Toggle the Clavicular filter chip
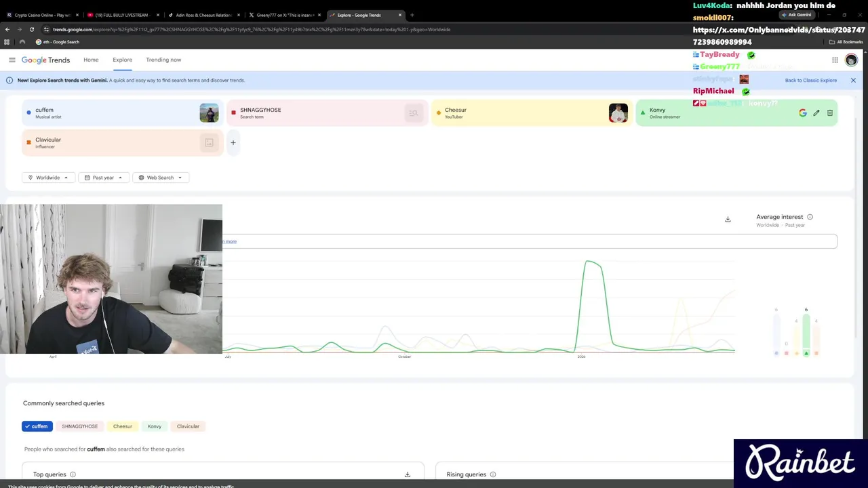The width and height of the screenshot is (868, 488). 188,426
